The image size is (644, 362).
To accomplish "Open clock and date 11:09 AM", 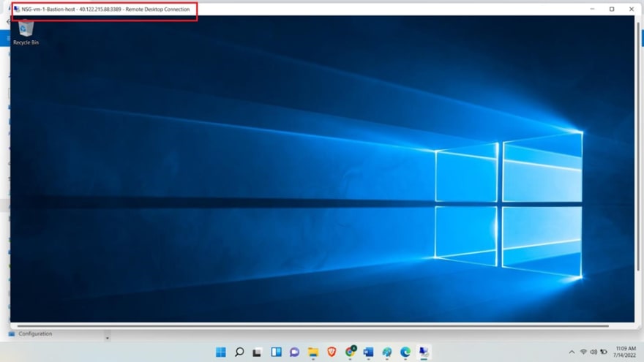I will click(x=625, y=352).
